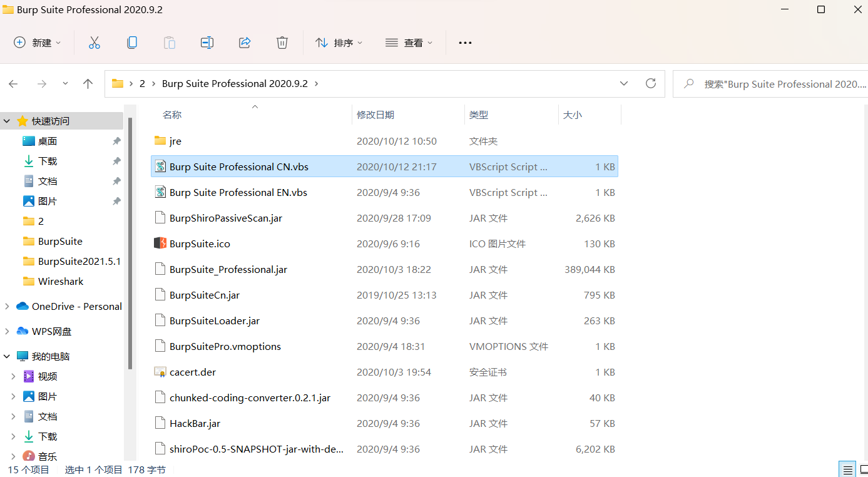Screen dimensions: 868x477
Task: Click the 安全证书 type cell
Action: [x=488, y=372]
